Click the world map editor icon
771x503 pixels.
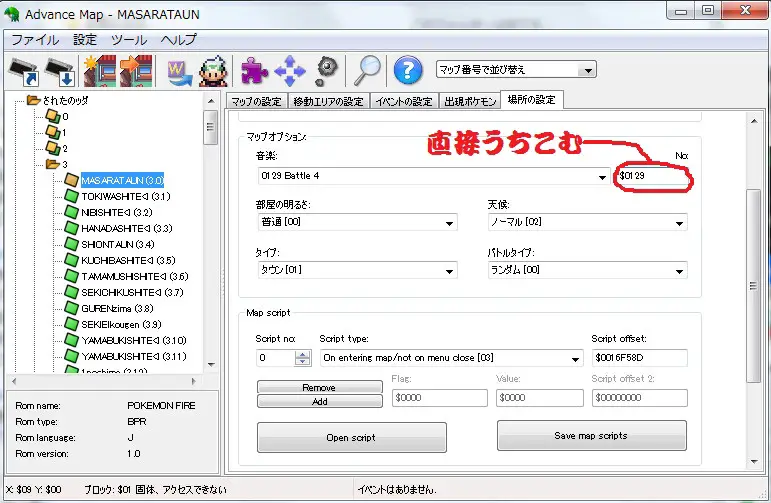coord(181,70)
